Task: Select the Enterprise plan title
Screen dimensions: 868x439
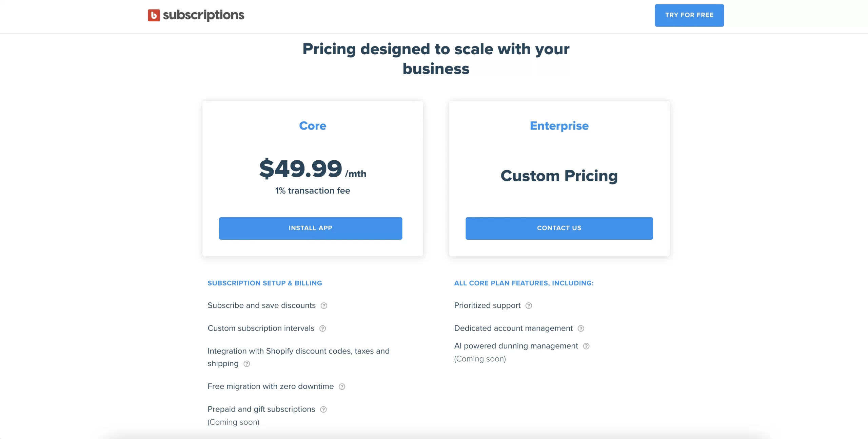Action: 559,126
